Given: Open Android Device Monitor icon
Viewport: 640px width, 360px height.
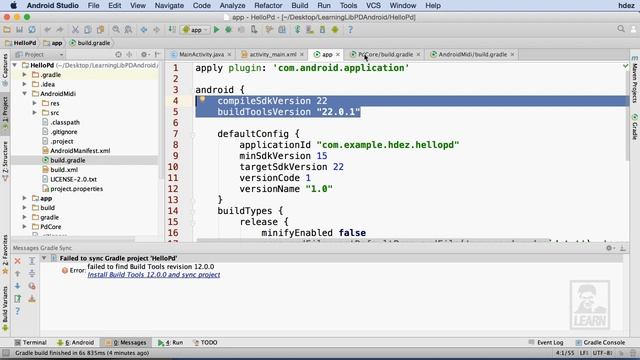Looking at the screenshot, I should coord(335,29).
